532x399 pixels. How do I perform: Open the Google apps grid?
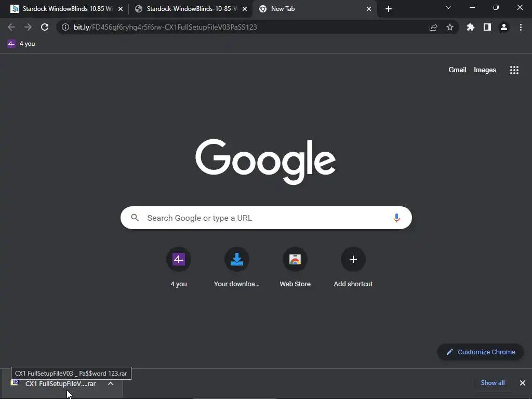[x=514, y=70]
